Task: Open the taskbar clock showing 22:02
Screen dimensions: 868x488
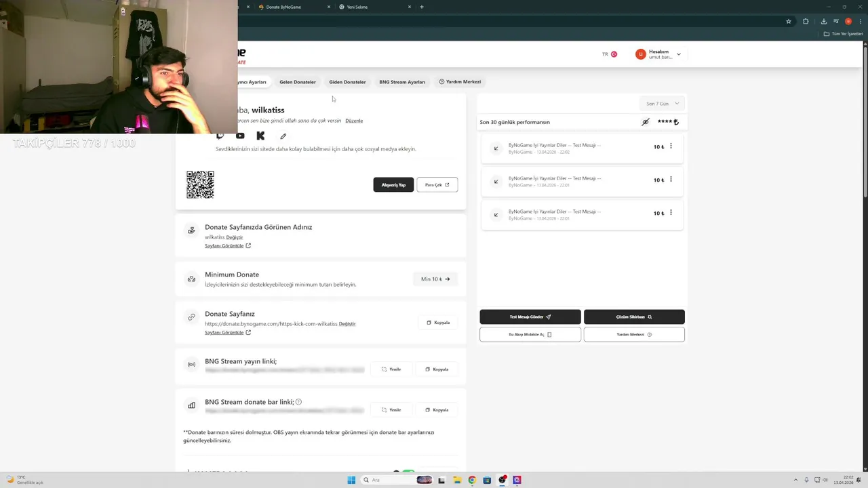Action: tap(843, 480)
